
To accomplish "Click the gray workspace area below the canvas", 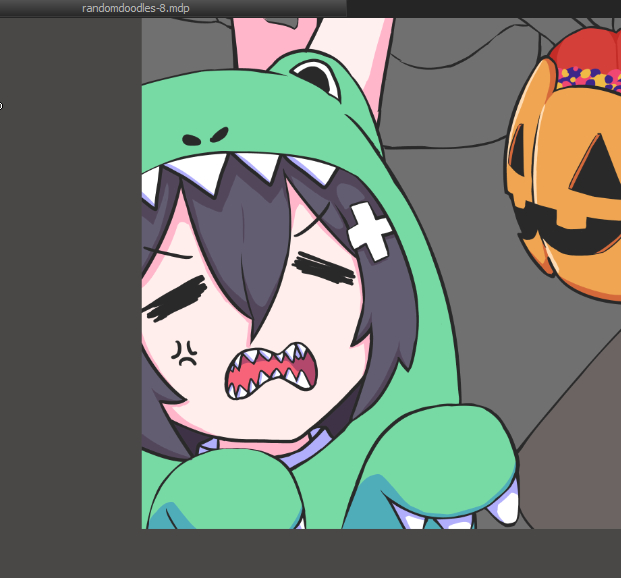I will [380, 553].
